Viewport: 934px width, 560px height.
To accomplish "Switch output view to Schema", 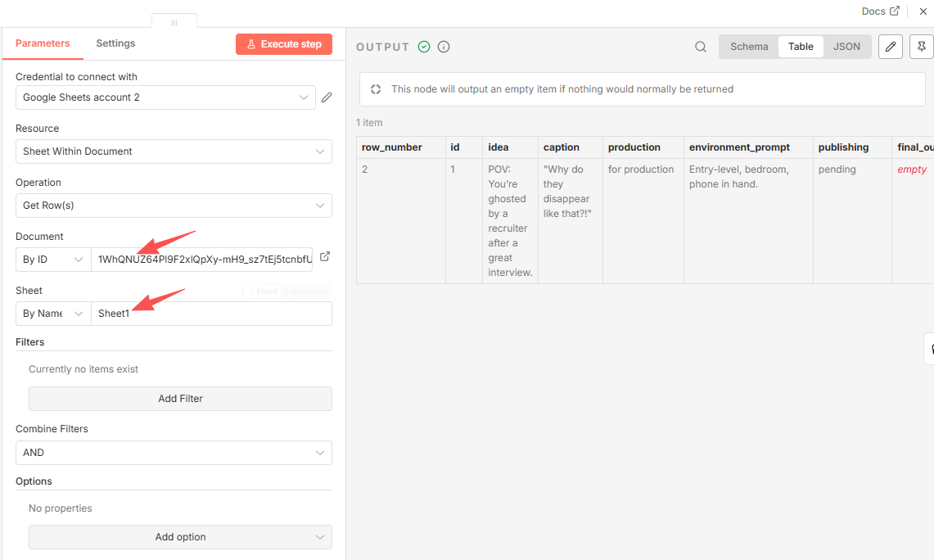I will 749,47.
